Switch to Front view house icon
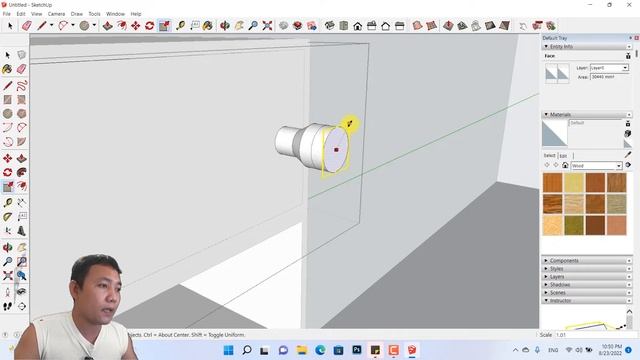The height and width of the screenshot is (360, 640). (x=358, y=26)
